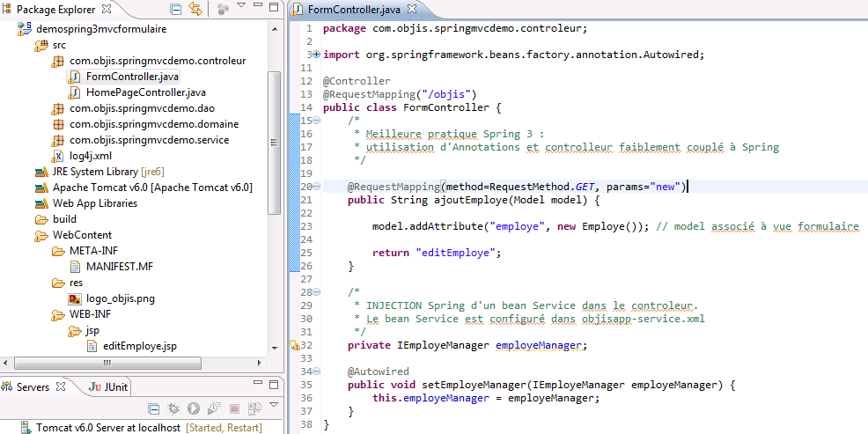Select the src source folder
This screenshot has height=434, width=868.
[x=59, y=45]
